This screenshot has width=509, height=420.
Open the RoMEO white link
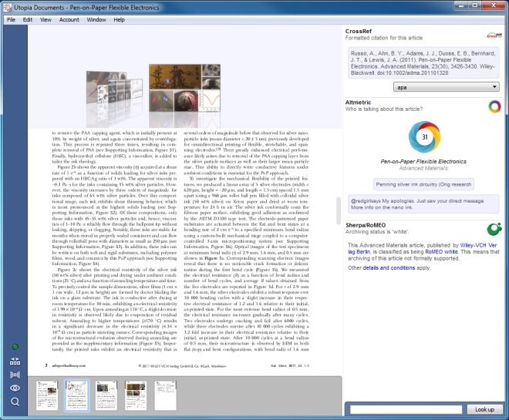(441, 252)
